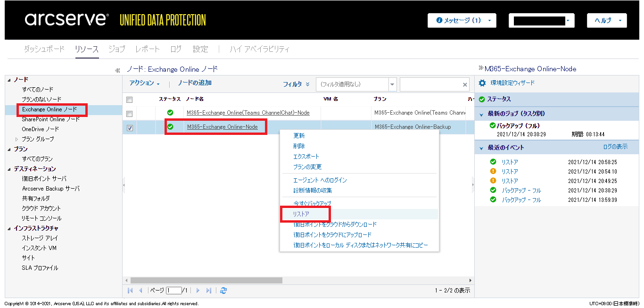Click the node search input field
The width and height of the screenshot is (644, 308).
[430, 84]
